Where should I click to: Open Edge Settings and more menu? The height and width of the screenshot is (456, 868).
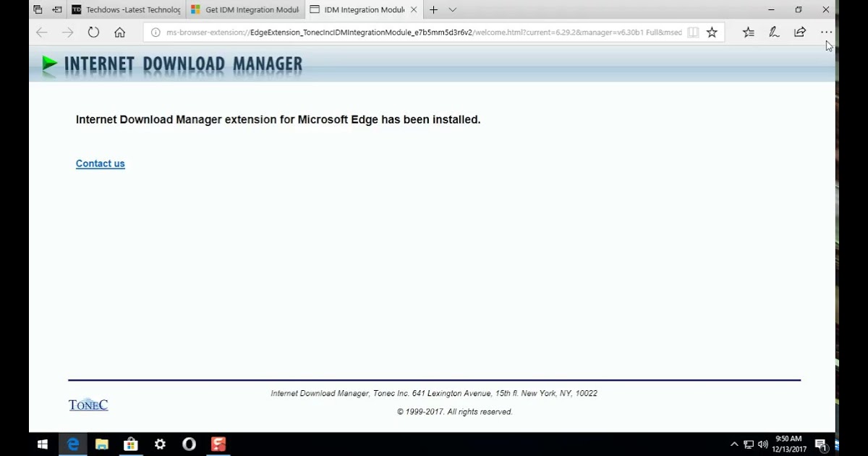click(x=826, y=33)
